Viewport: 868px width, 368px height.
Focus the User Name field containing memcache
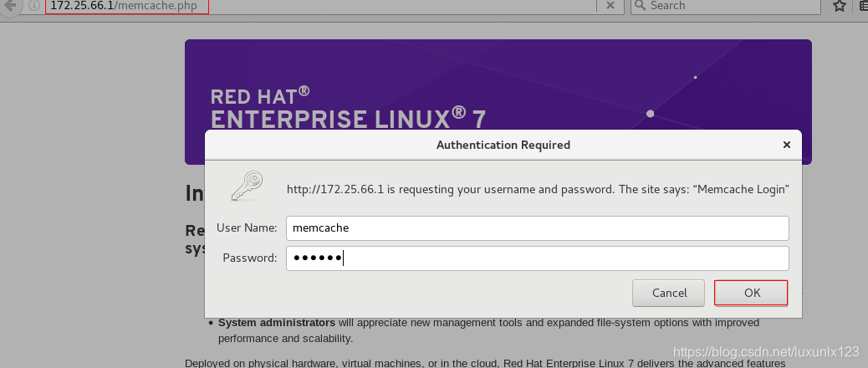pyautogui.click(x=537, y=228)
